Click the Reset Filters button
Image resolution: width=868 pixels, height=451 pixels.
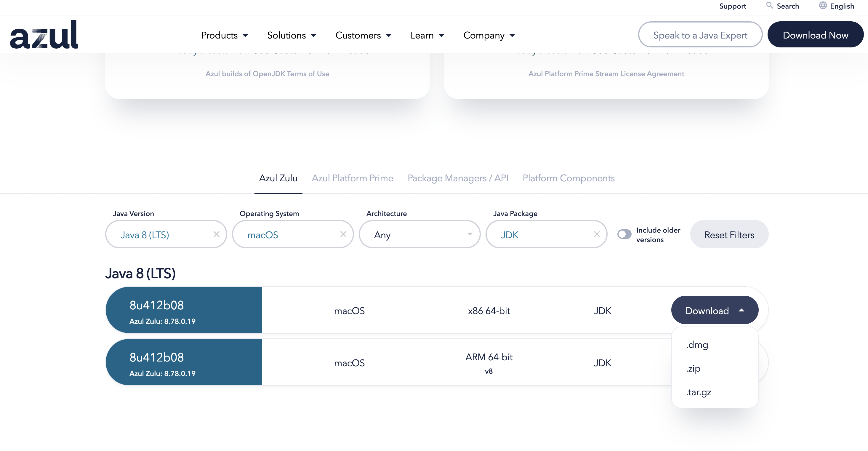click(729, 234)
